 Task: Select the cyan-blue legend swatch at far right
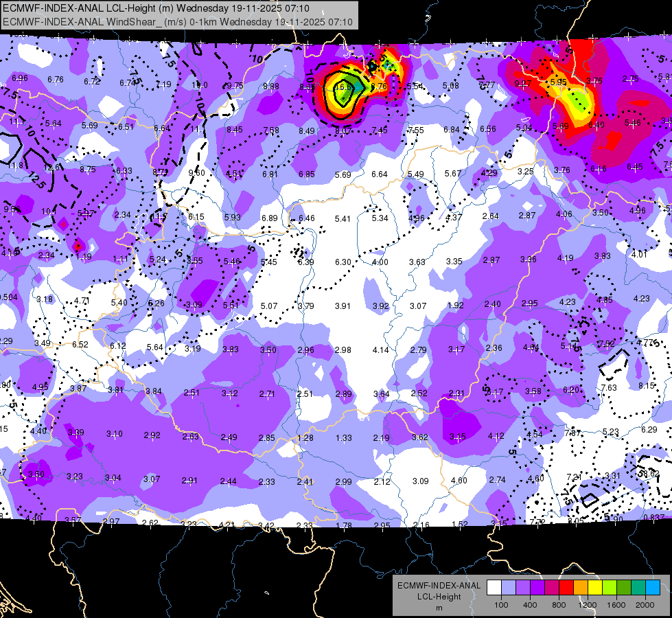tap(653, 588)
